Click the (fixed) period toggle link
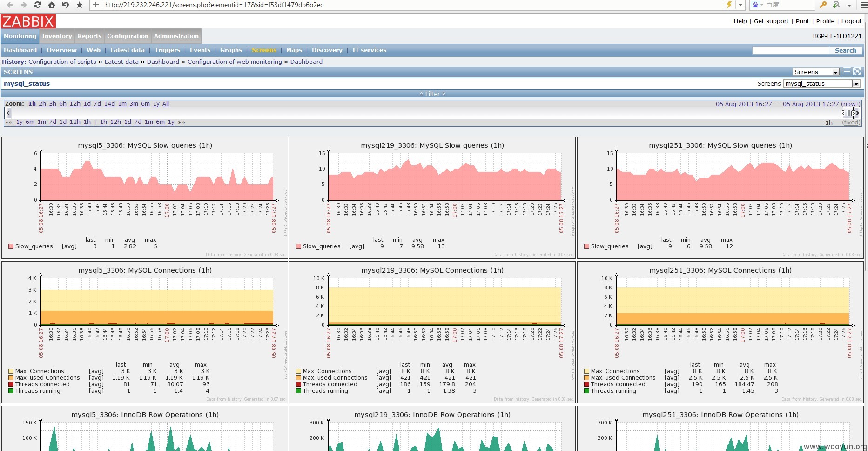 (x=851, y=123)
